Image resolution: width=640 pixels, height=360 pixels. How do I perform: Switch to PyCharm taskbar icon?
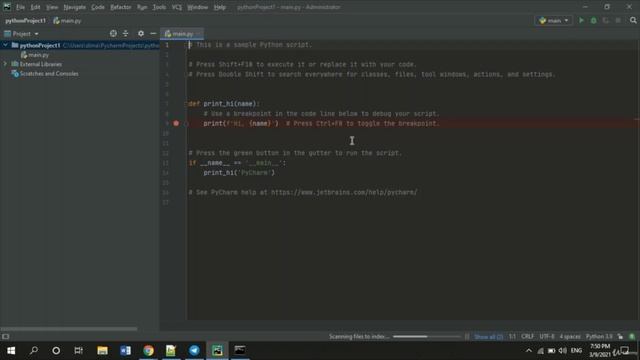(217, 350)
